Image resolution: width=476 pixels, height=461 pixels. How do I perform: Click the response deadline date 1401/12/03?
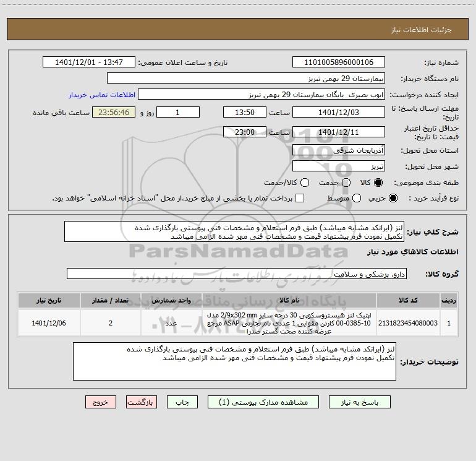(x=339, y=112)
